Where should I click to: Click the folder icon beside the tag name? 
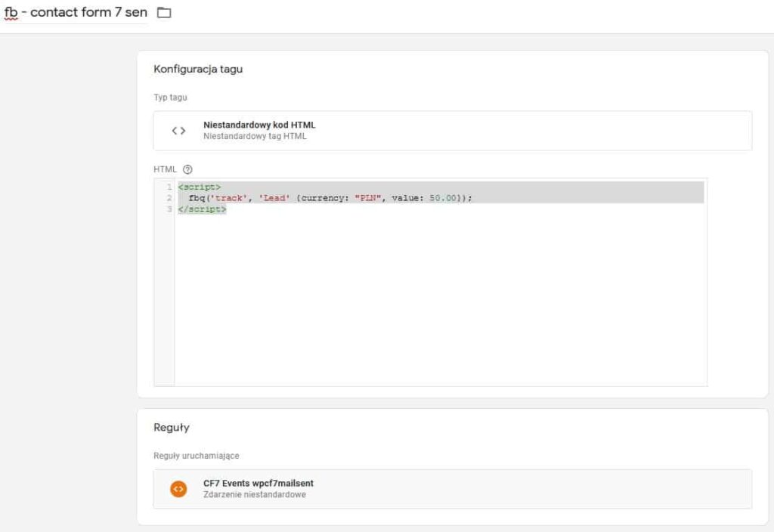point(163,13)
